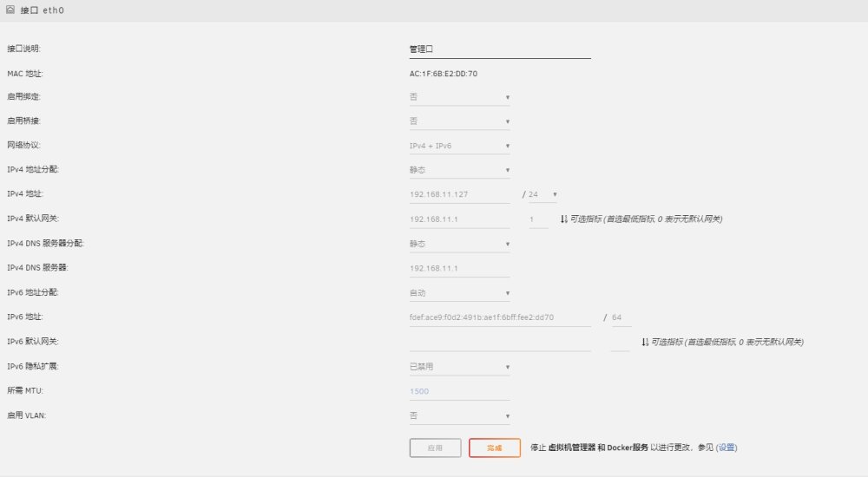
Task: Click the IPv6 gateway metric sort icon
Action: tap(645, 342)
